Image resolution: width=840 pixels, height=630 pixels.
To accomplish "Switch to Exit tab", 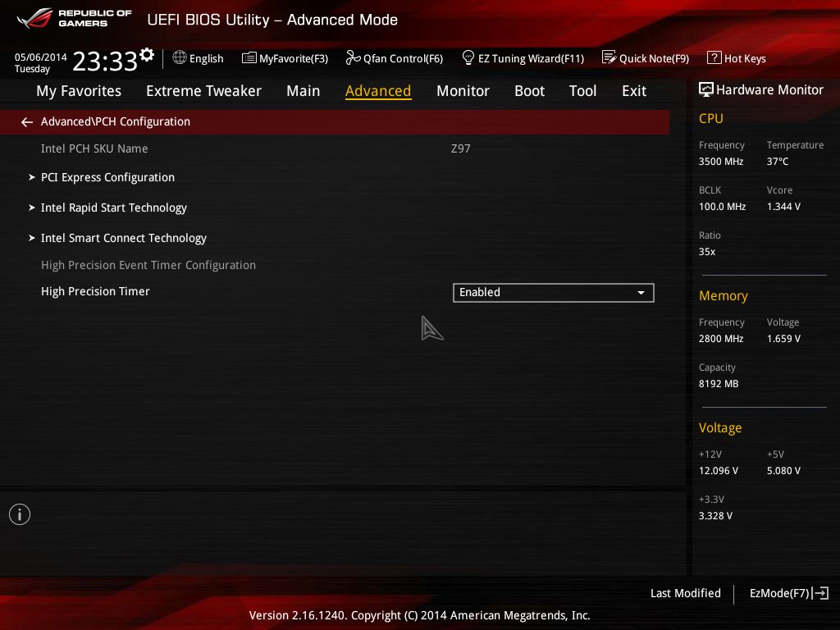I will click(634, 91).
